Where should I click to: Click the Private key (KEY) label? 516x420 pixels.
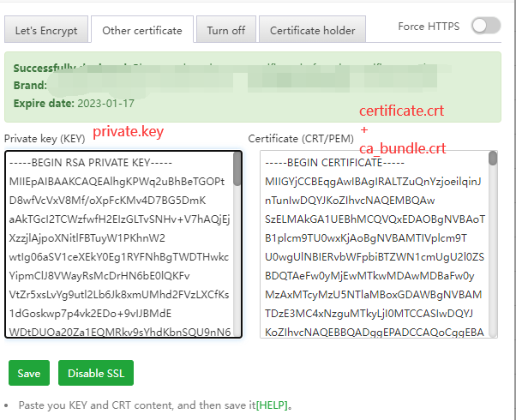[x=45, y=139]
